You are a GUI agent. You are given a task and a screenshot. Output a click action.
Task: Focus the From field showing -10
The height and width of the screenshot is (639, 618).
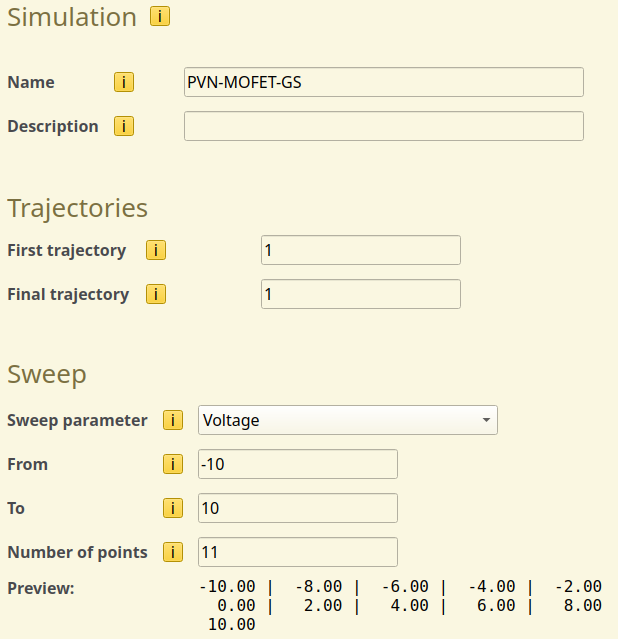pyautogui.click(x=297, y=464)
